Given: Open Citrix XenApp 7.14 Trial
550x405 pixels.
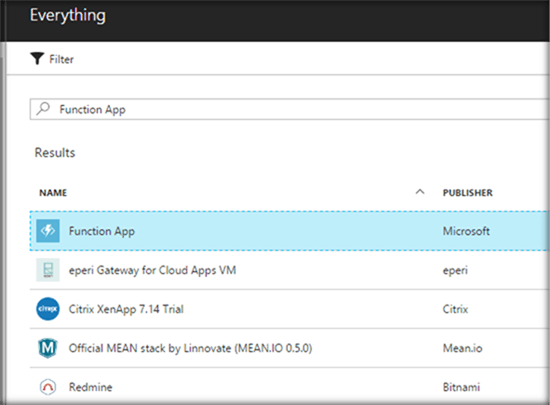Looking at the screenshot, I should (126, 309).
